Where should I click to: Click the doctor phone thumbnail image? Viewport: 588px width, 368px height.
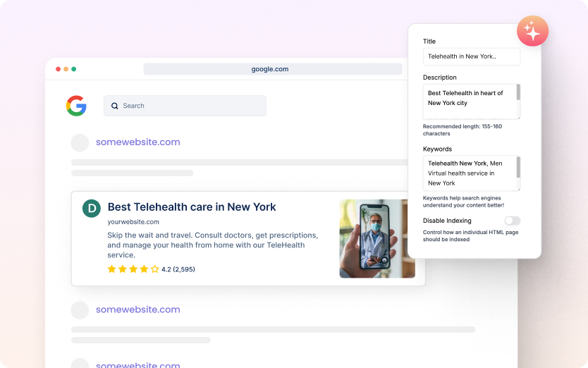point(377,238)
